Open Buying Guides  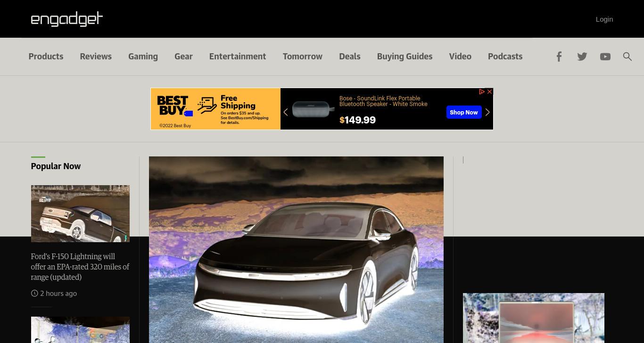(405, 57)
